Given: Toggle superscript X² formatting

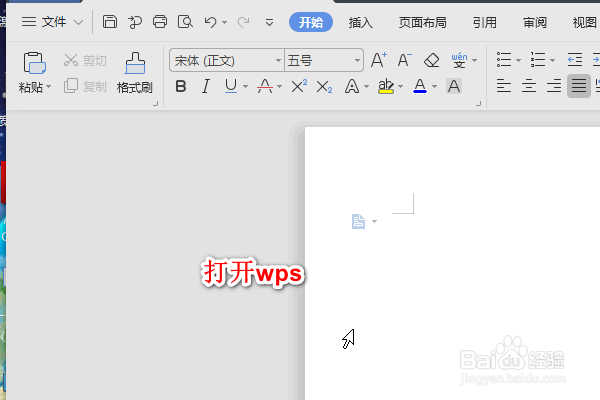Looking at the screenshot, I should point(299,86).
